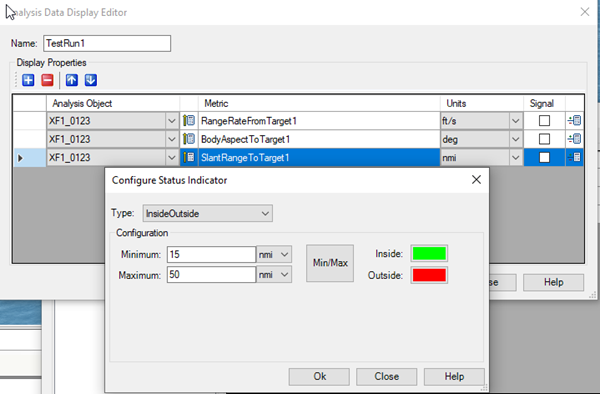This screenshot has height=394, width=600.
Task: Open the InsideOutside Type dropdown
Action: coord(208,213)
